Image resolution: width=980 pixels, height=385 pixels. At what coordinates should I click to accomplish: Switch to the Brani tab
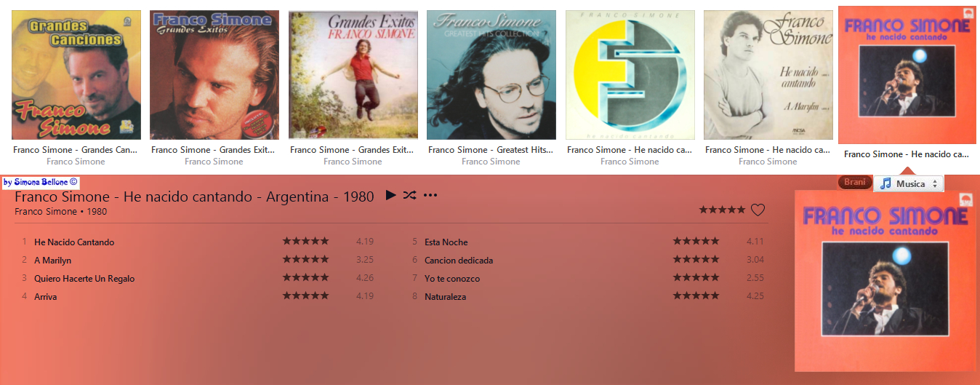pyautogui.click(x=855, y=182)
